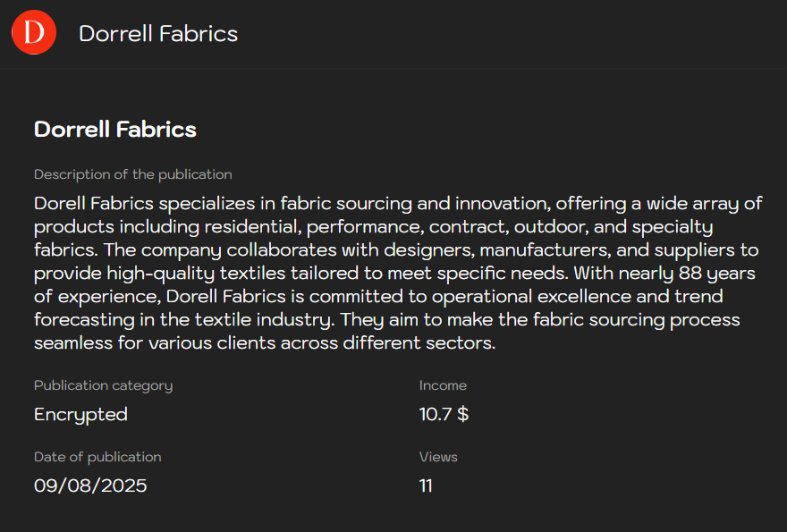Click the "Views" field label

[438, 457]
